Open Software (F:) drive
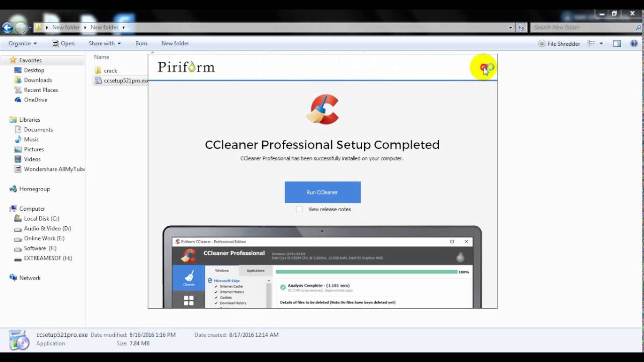The width and height of the screenshot is (644, 362). 40,248
